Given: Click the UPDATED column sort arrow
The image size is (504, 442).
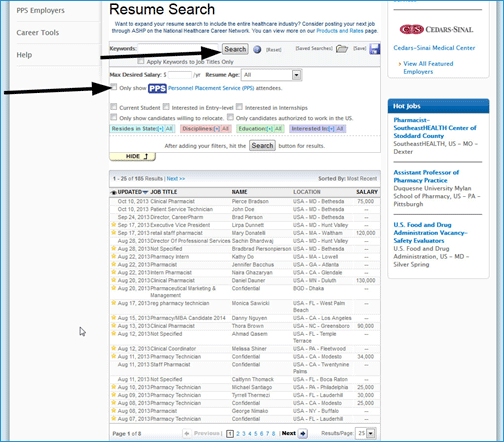Looking at the screenshot, I should [x=145, y=192].
